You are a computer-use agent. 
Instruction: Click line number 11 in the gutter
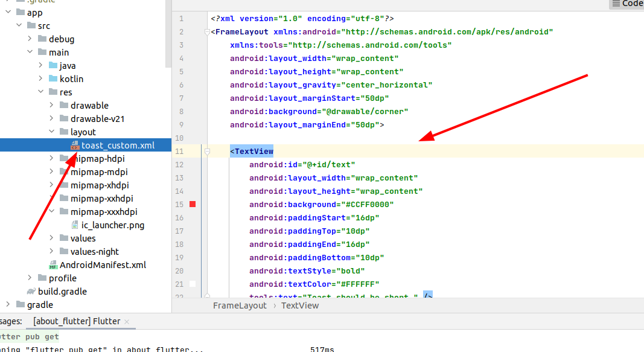[x=179, y=151]
